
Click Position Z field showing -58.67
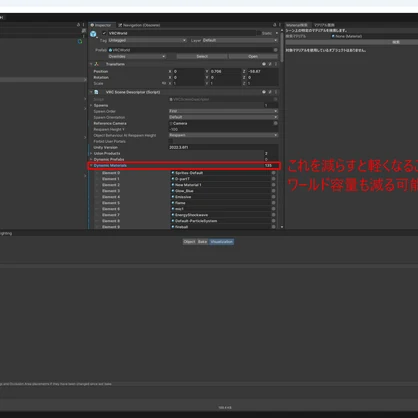[x=262, y=71]
